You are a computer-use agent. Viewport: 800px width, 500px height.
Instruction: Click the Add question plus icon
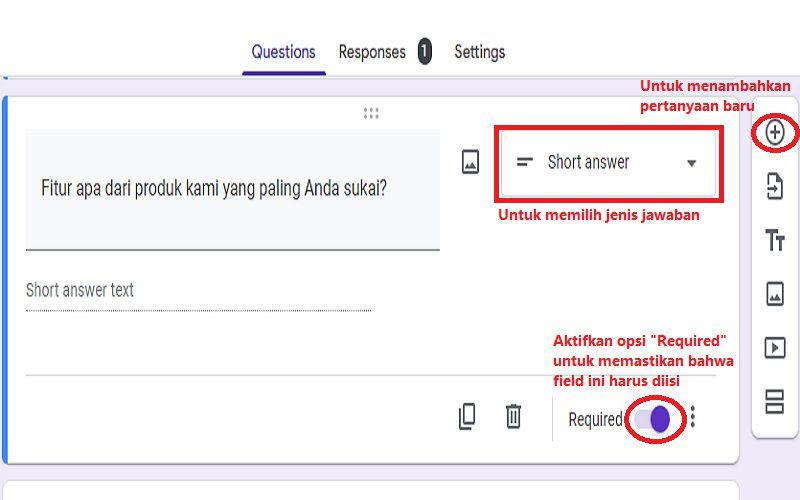(x=774, y=133)
